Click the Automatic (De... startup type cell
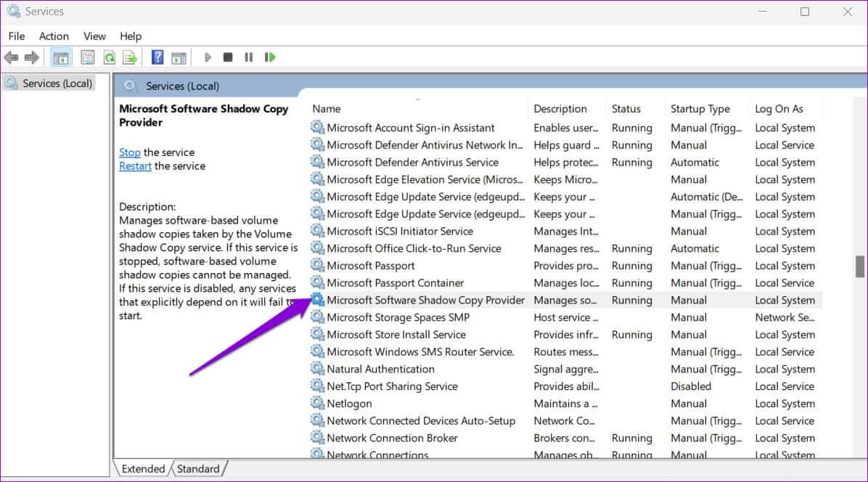This screenshot has width=868, height=482. 706,197
